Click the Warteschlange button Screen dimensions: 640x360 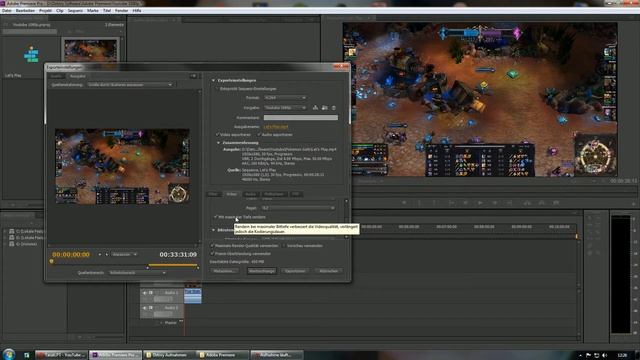coord(262,271)
